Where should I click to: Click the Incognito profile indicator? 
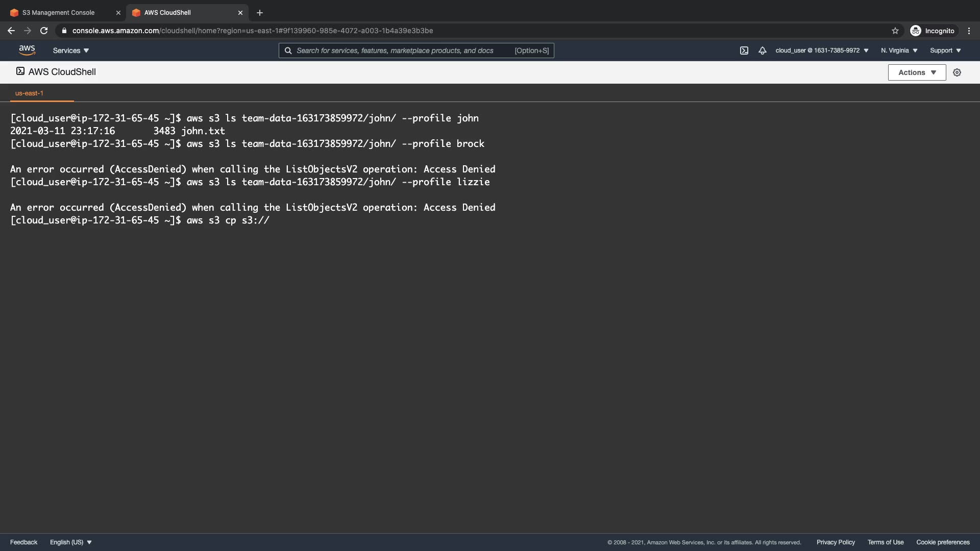[x=932, y=31]
